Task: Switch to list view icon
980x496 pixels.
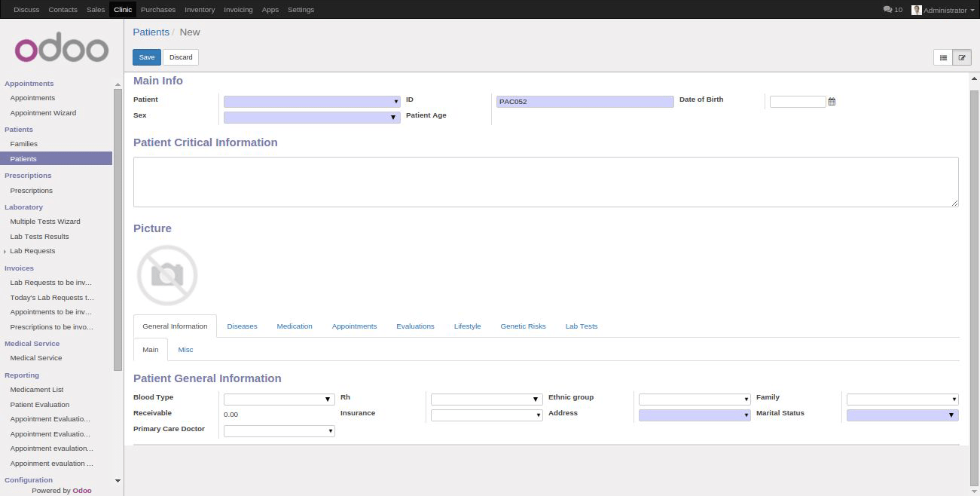Action: click(x=943, y=57)
